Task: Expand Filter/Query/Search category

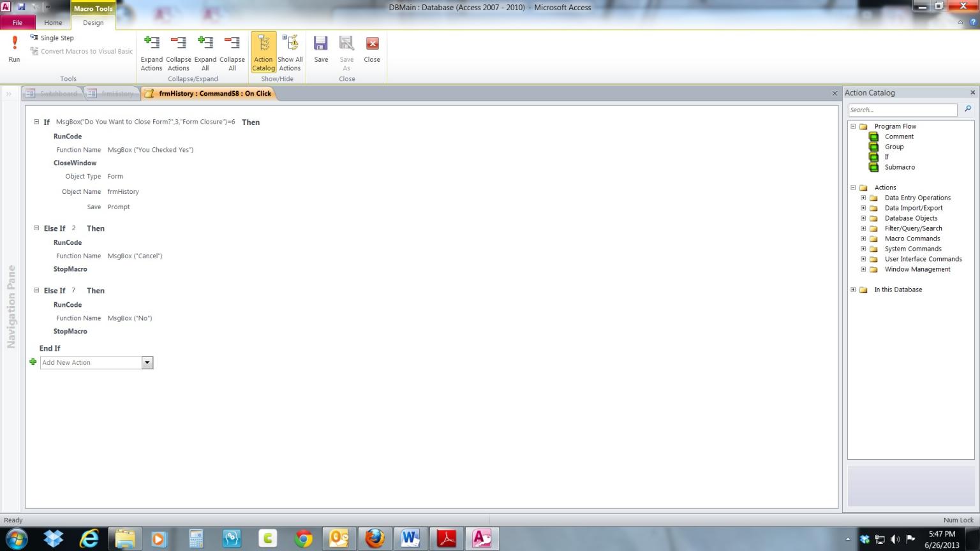Action: (863, 228)
